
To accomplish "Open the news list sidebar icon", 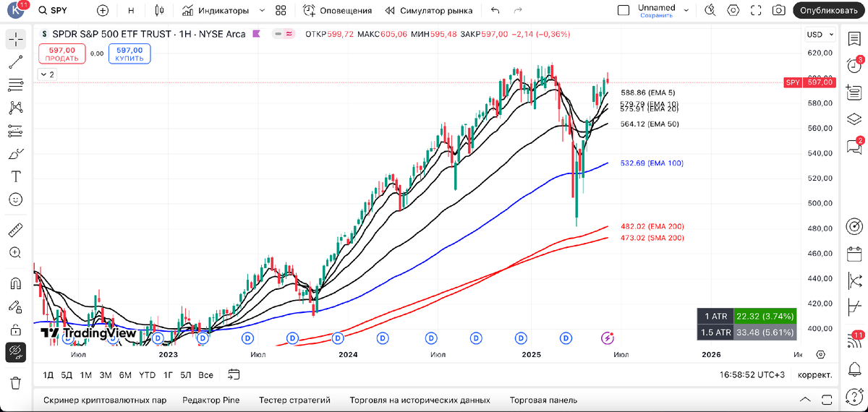I will pos(854,93).
